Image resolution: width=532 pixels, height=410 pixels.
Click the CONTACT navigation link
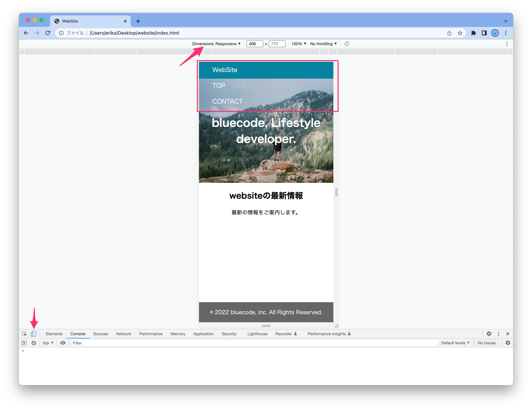(x=227, y=101)
